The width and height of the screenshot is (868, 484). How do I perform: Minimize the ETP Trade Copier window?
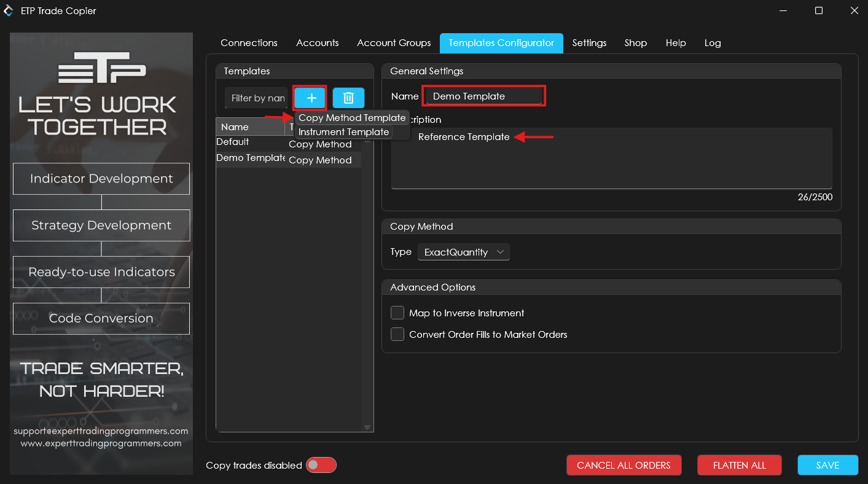783,10
